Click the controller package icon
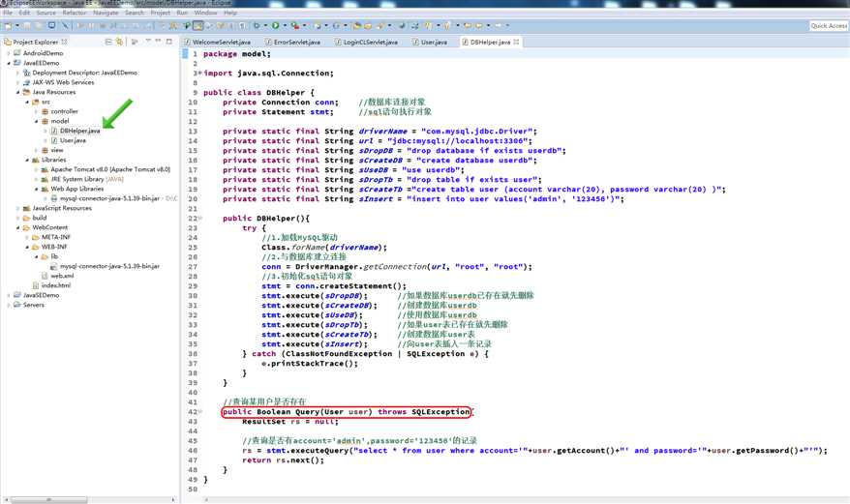 tap(45, 111)
